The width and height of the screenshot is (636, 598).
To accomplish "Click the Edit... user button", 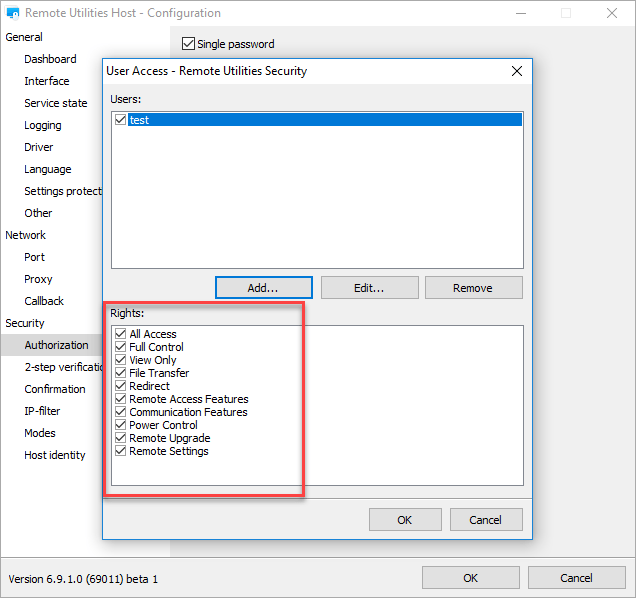I will pos(370,288).
